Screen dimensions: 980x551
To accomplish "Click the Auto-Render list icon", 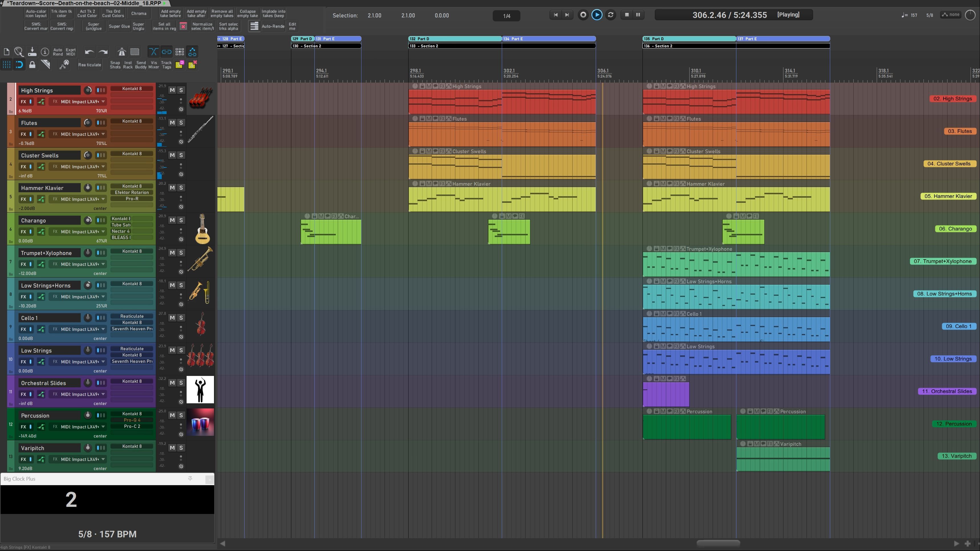I will [254, 26].
